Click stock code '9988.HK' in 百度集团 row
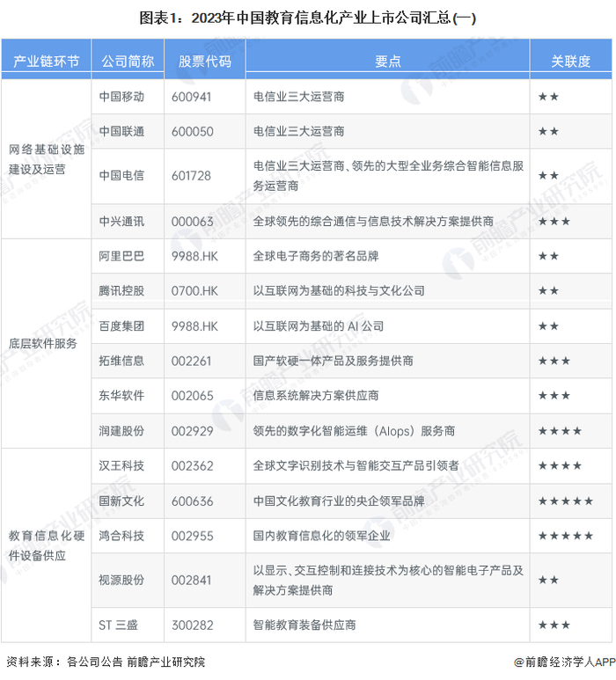The height and width of the screenshot is (680, 616). point(194,326)
